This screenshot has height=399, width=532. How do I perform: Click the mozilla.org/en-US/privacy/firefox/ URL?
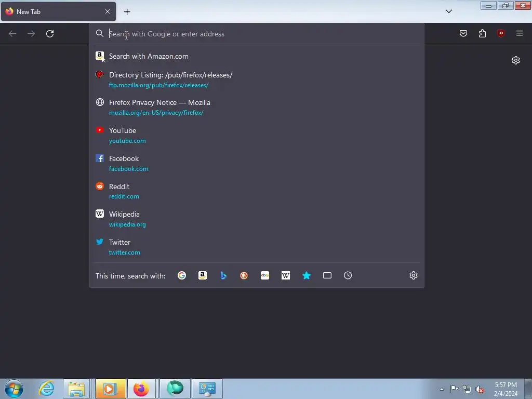pyautogui.click(x=156, y=113)
